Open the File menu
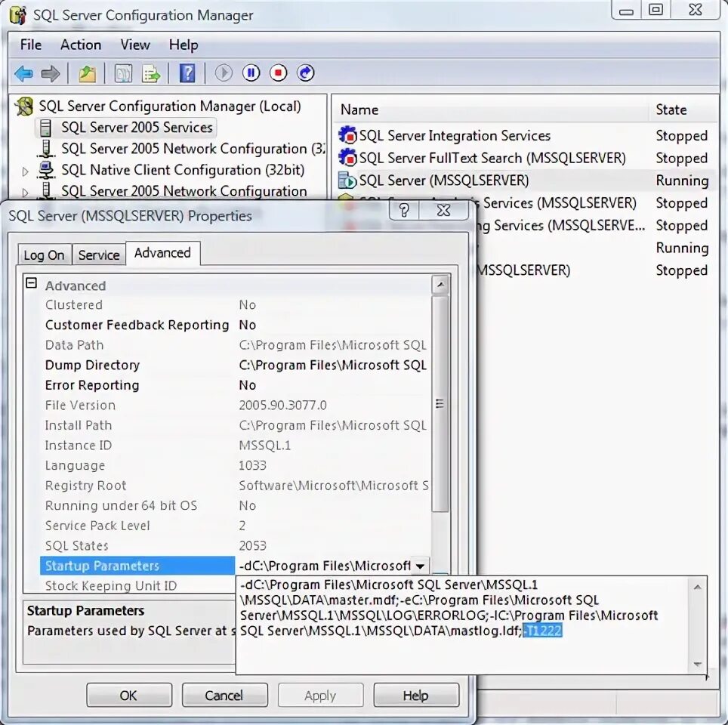This screenshot has height=725, width=728. [x=31, y=45]
